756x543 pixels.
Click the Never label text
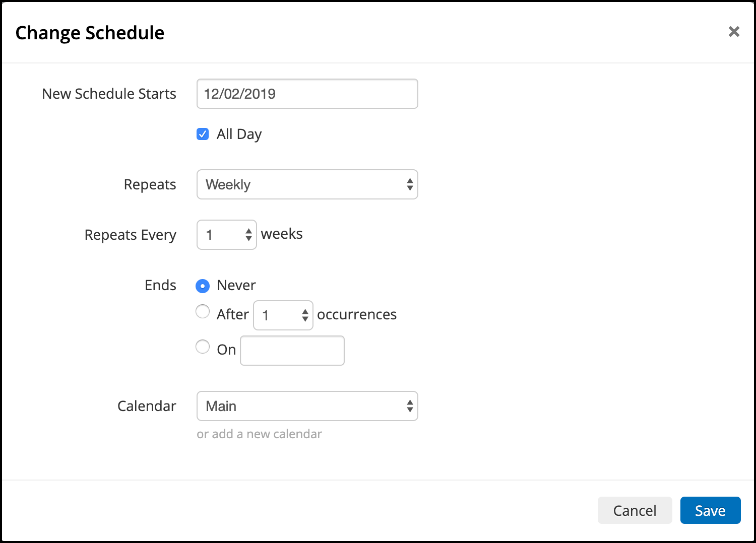[x=236, y=285]
